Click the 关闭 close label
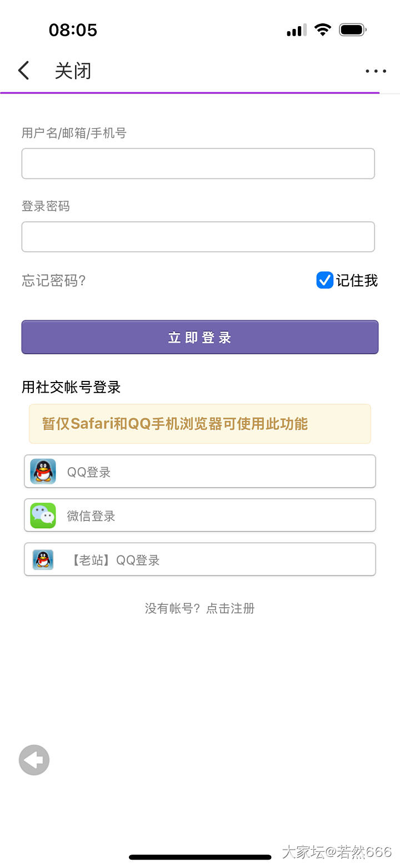This screenshot has height=868, width=400. click(x=73, y=71)
